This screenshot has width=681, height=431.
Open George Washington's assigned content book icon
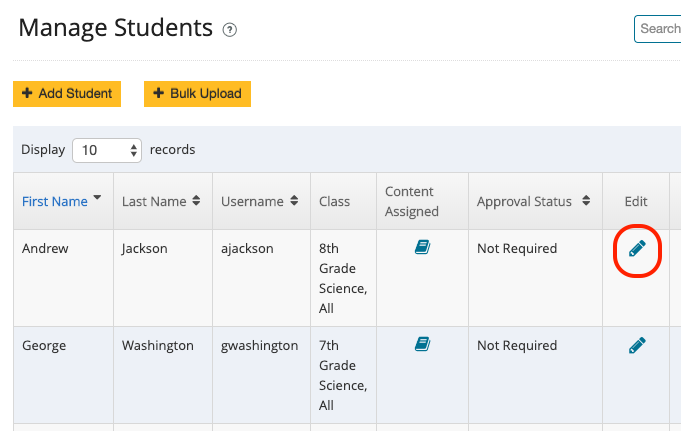point(422,344)
